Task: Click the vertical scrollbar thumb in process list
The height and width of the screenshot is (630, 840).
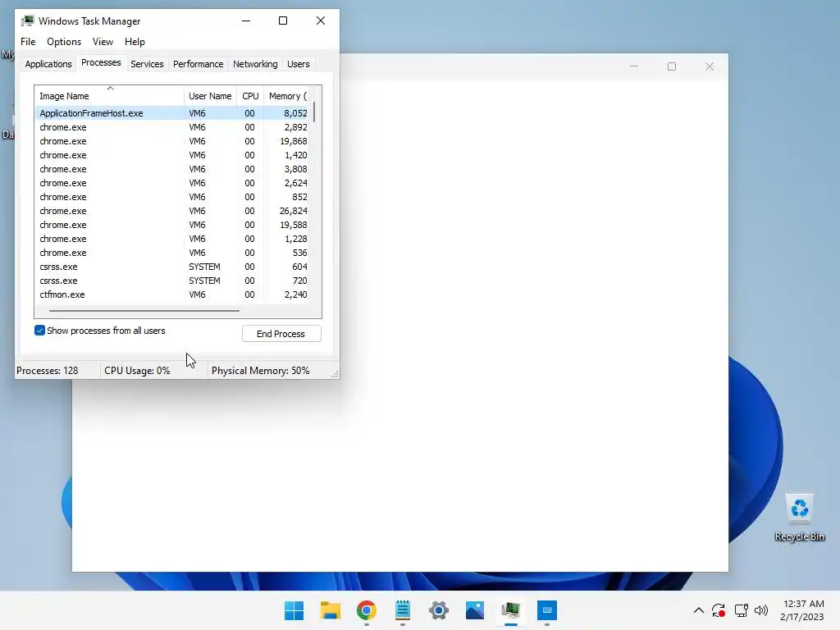Action: (314, 112)
